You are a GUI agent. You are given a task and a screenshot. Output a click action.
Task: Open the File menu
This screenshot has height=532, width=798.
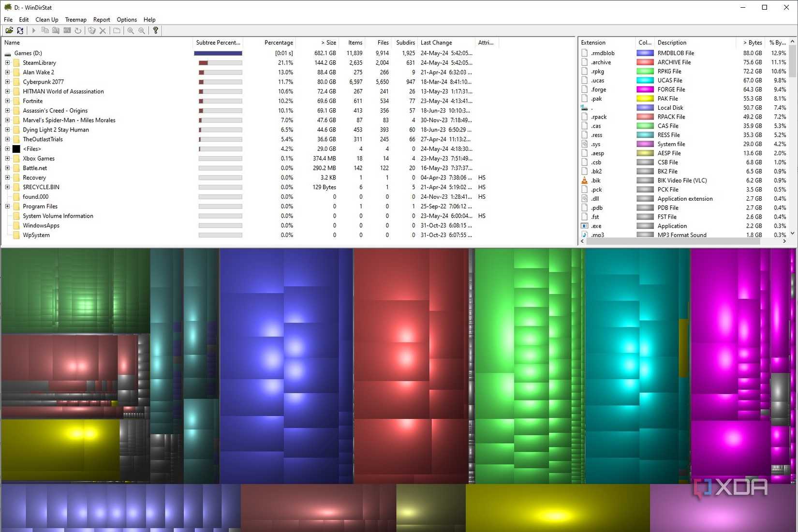(8, 20)
